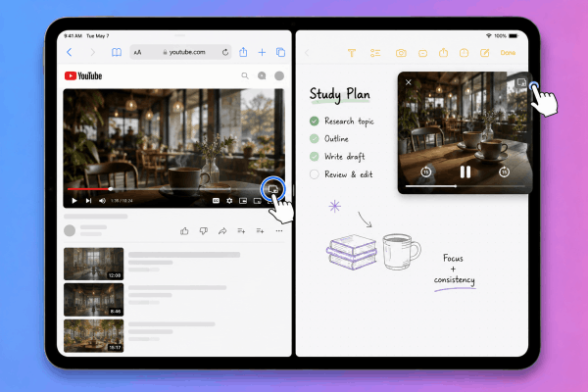Check the Review & edit item
The width and height of the screenshot is (588, 392).
(315, 174)
